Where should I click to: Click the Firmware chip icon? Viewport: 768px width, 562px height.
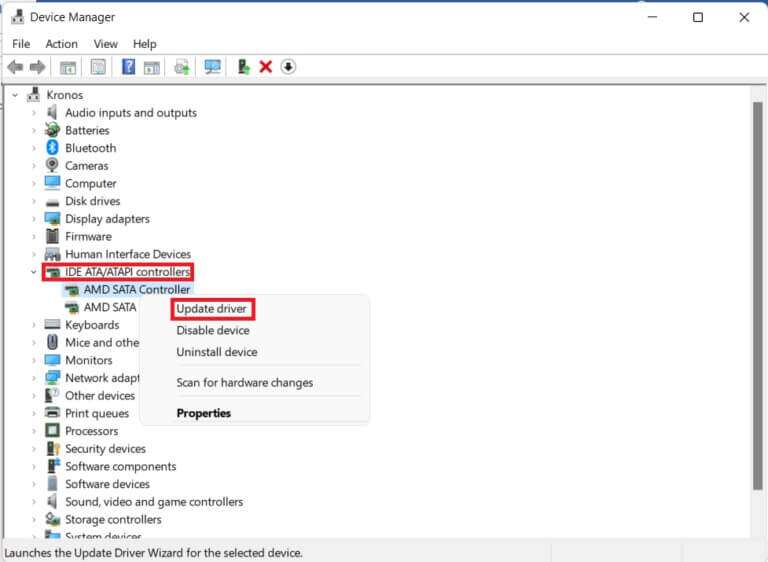click(x=52, y=236)
